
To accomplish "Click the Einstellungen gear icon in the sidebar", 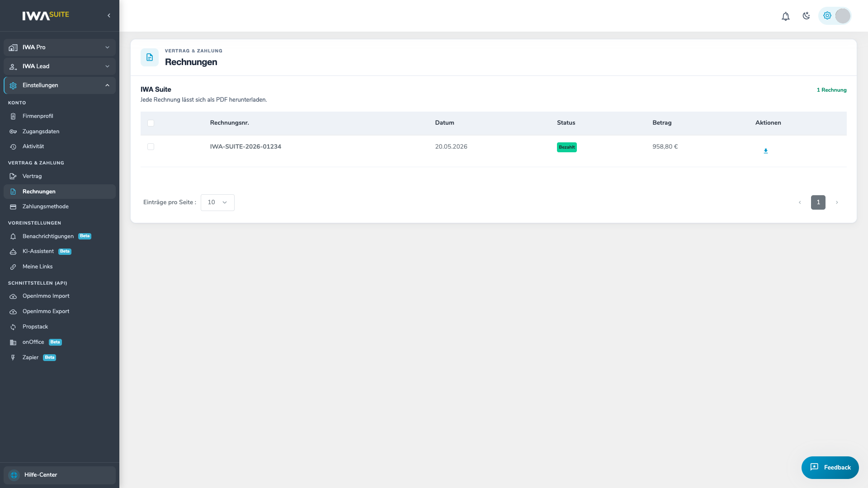I will coord(13,85).
